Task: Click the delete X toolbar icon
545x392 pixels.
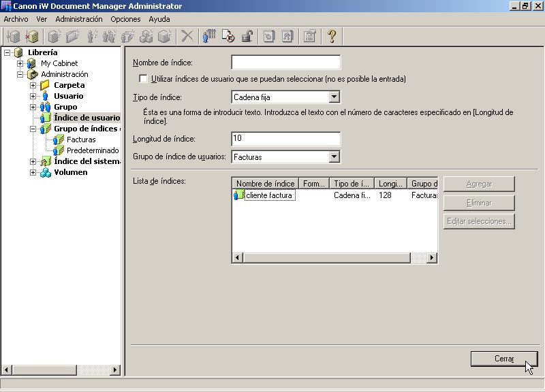Action: (x=187, y=36)
